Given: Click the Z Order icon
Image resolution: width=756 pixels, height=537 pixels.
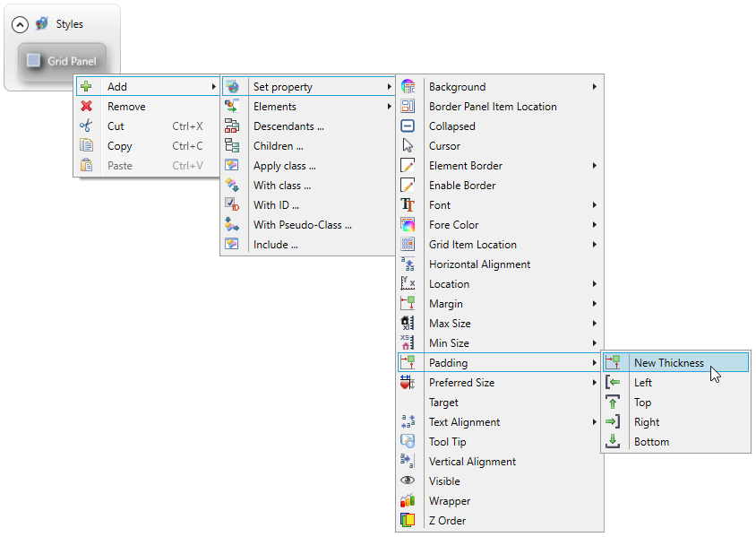Looking at the screenshot, I should 408,521.
